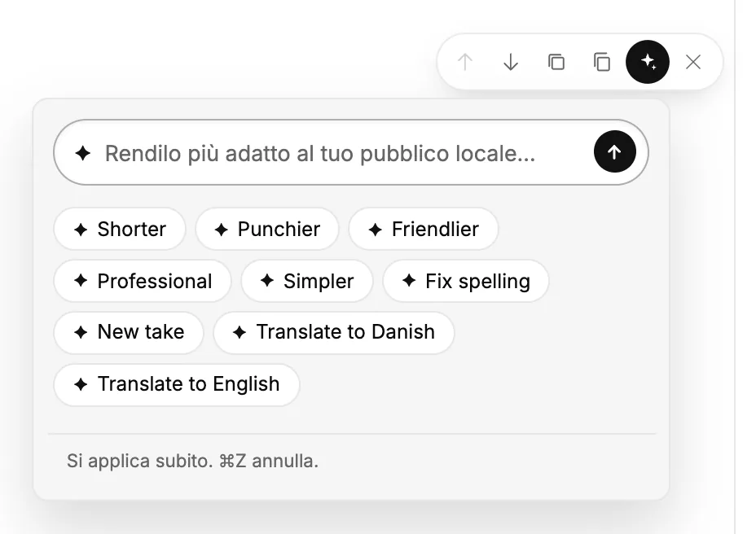This screenshot has height=534, width=756.
Task: Click the move up arrow icon
Action: coord(465,62)
